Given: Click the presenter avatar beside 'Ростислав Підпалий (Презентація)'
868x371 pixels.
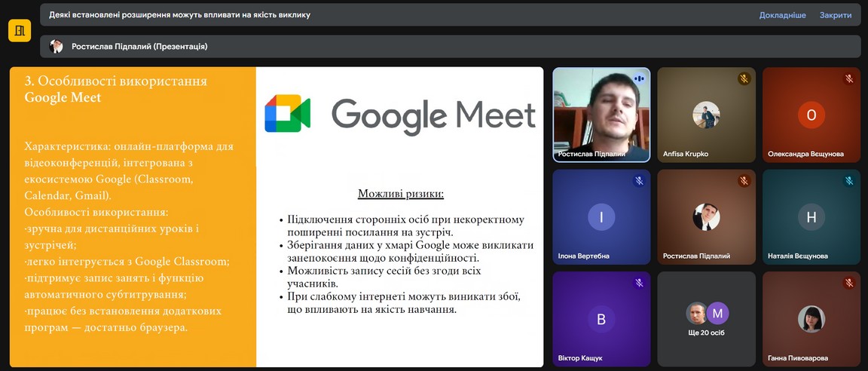Looking at the screenshot, I should point(57,47).
